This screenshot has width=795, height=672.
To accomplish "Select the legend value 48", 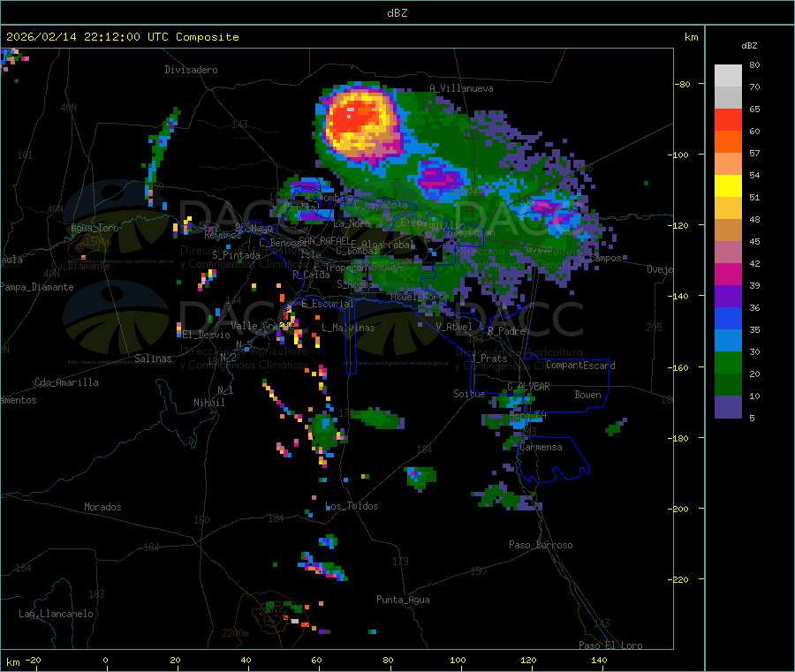I will [x=754, y=220].
